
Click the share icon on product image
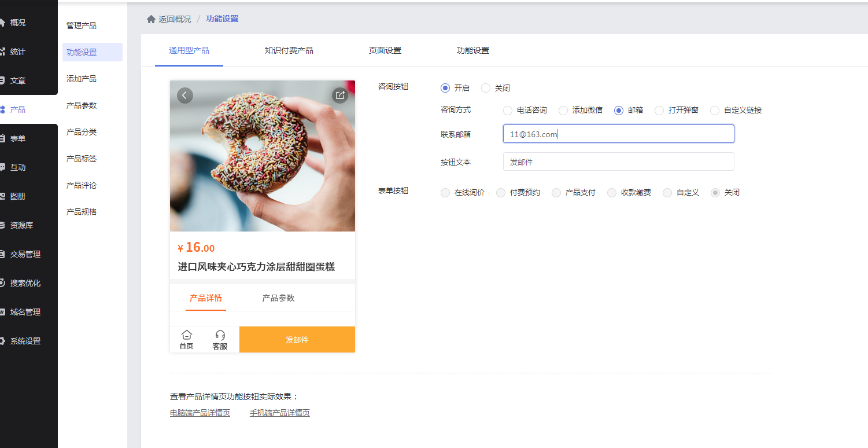pyautogui.click(x=340, y=96)
